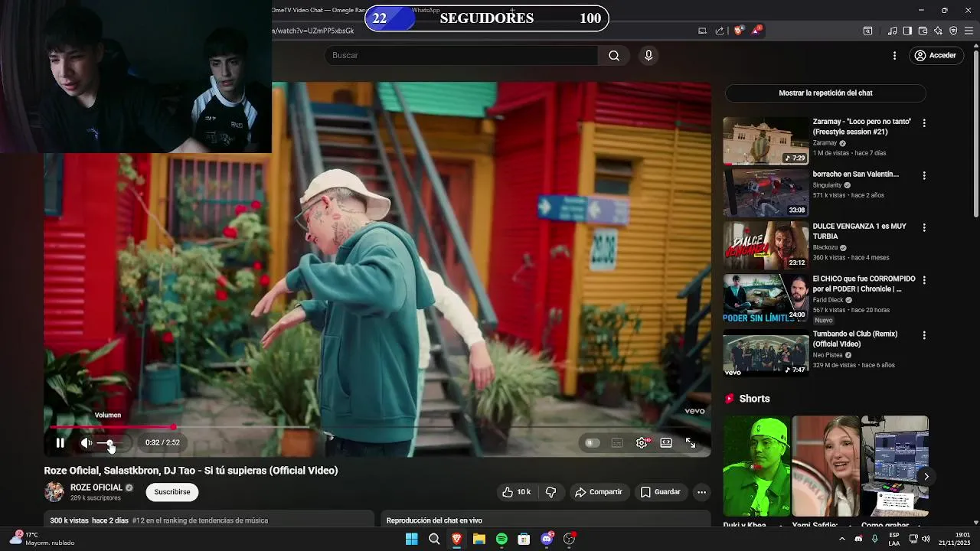Open video settings gear icon
The image size is (980, 551).
[x=642, y=442]
